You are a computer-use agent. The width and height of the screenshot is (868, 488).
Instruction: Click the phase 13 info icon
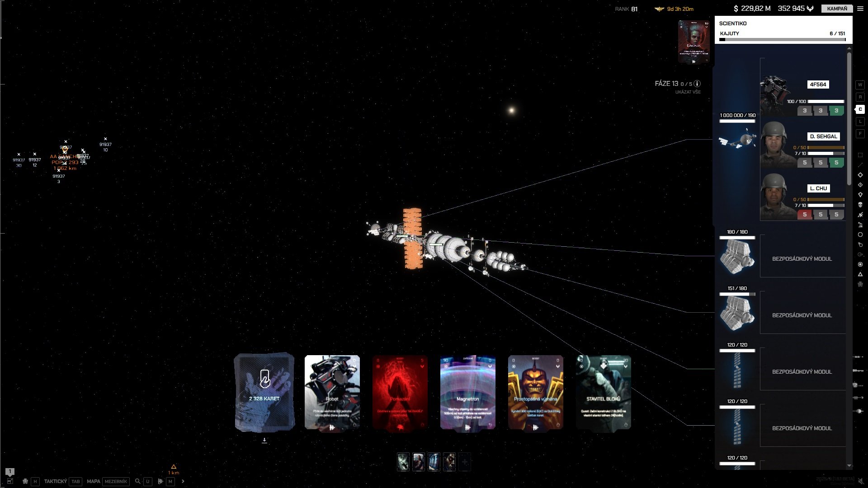tap(697, 84)
